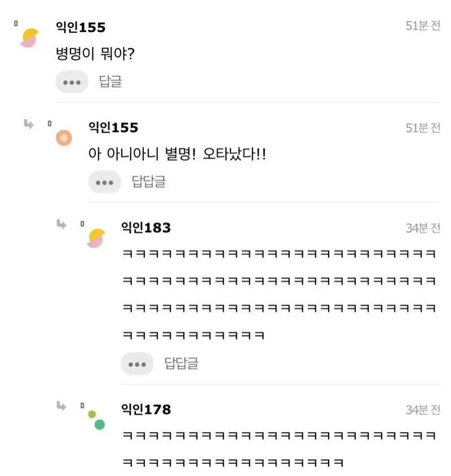Click 익인183's yellow-pink profile avatar
The height and width of the screenshot is (476, 451).
point(96,238)
